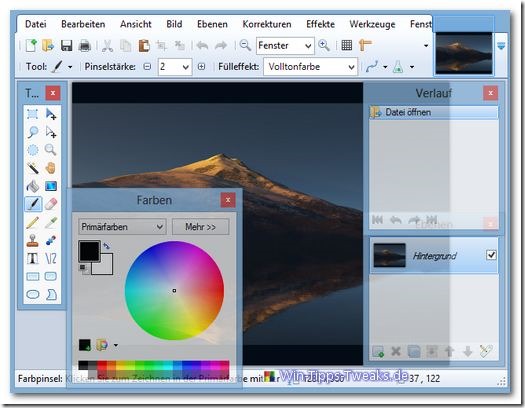Image resolution: width=525 pixels, height=408 pixels.
Task: Open the Bearbeiten menu
Action: coord(83,24)
